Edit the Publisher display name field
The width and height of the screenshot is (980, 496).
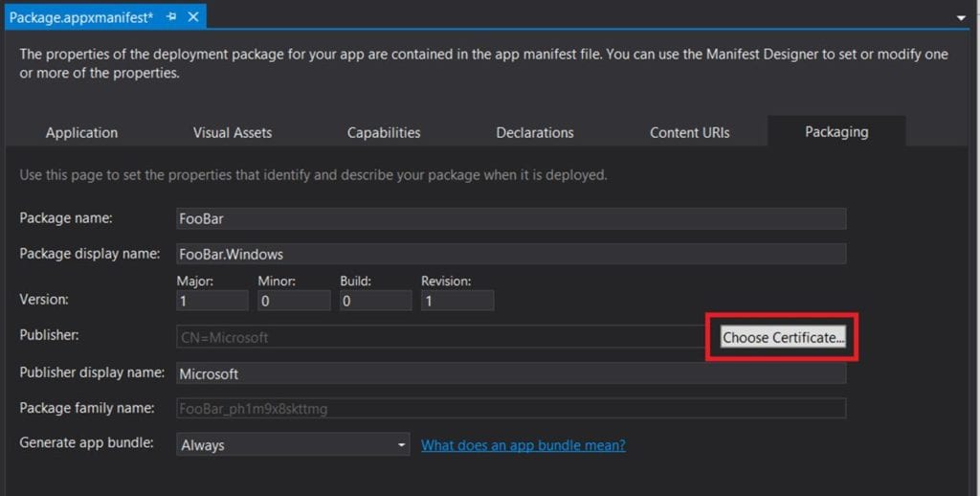point(511,373)
